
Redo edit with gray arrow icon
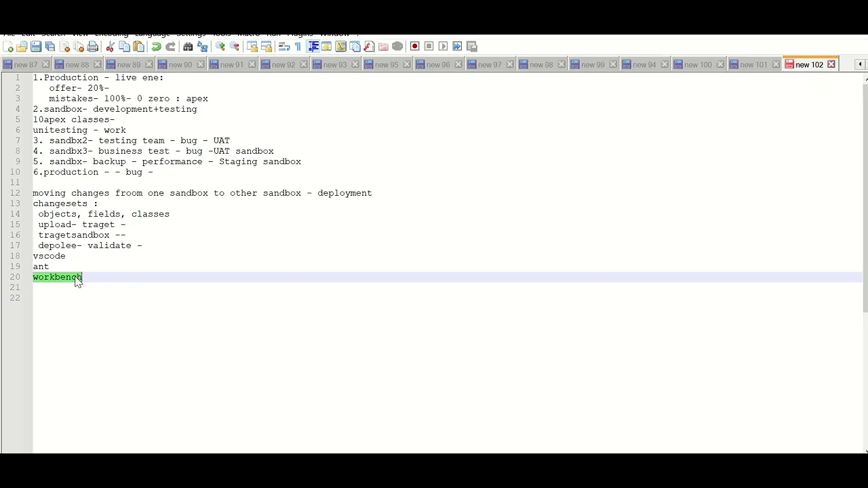171,46
